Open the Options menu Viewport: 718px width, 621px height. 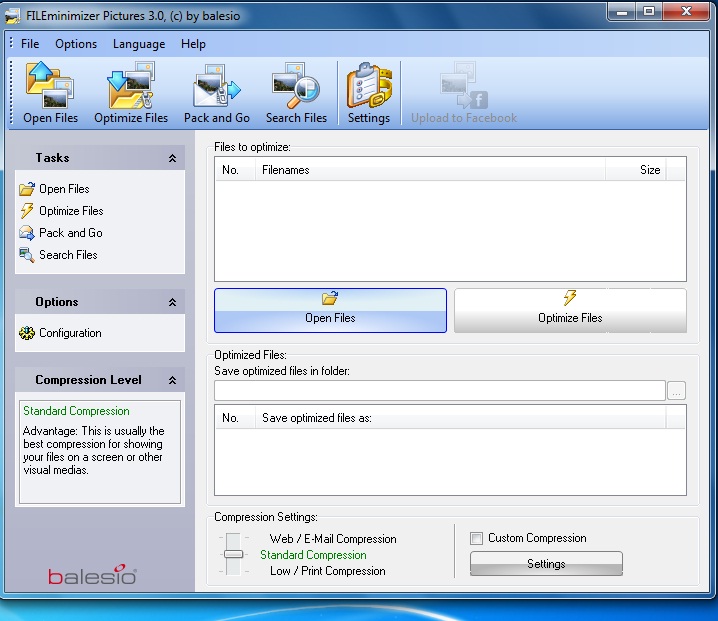[76, 44]
